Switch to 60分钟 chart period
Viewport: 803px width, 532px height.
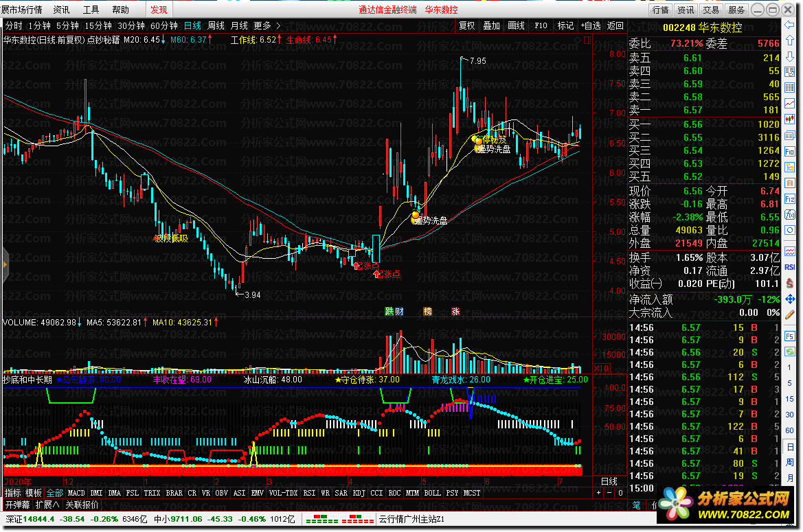click(164, 25)
